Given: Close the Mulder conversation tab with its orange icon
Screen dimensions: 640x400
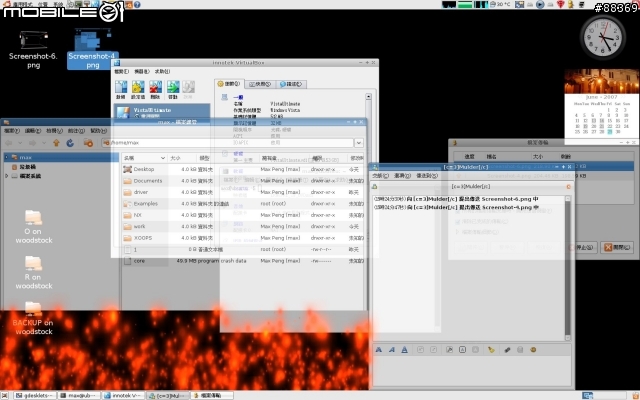Looking at the screenshot, I should [568, 187].
